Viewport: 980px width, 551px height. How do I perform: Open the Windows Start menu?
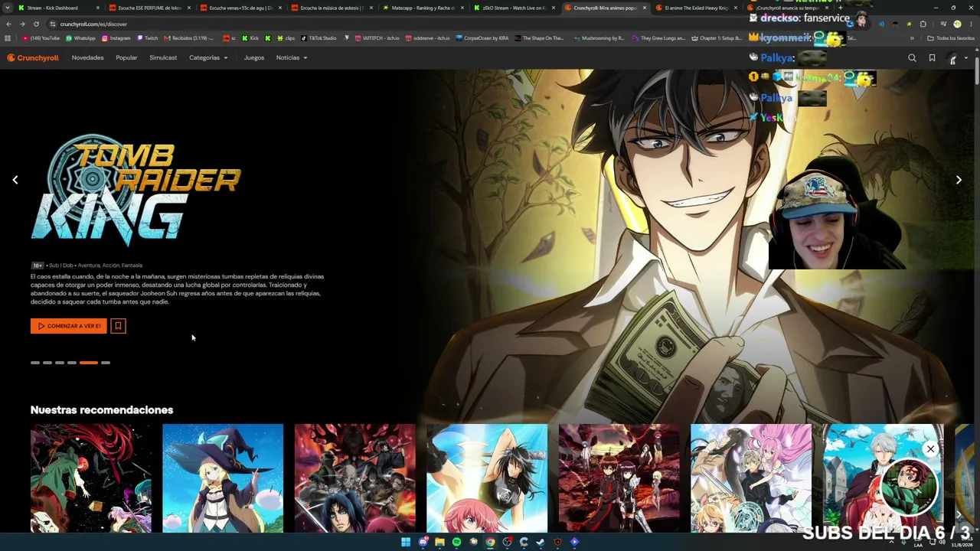(x=406, y=542)
